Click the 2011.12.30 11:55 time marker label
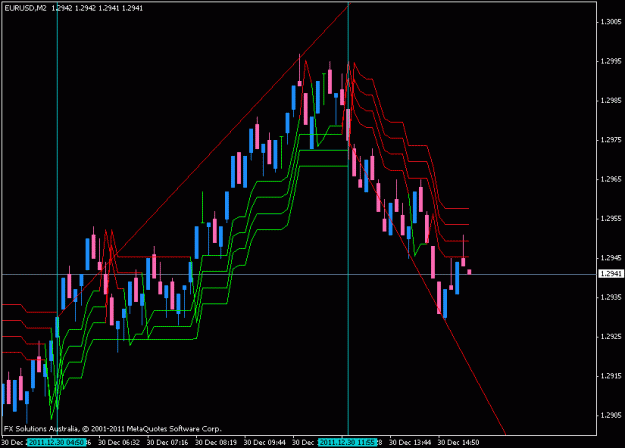 [x=348, y=442]
